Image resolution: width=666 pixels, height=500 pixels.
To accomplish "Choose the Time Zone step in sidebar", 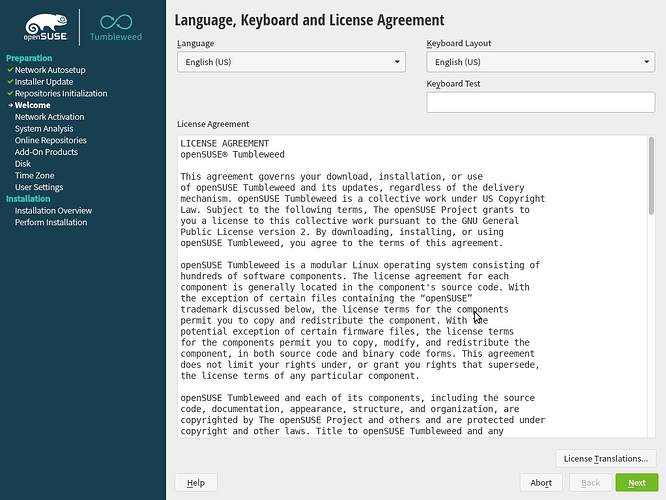I will pyautogui.click(x=34, y=175).
